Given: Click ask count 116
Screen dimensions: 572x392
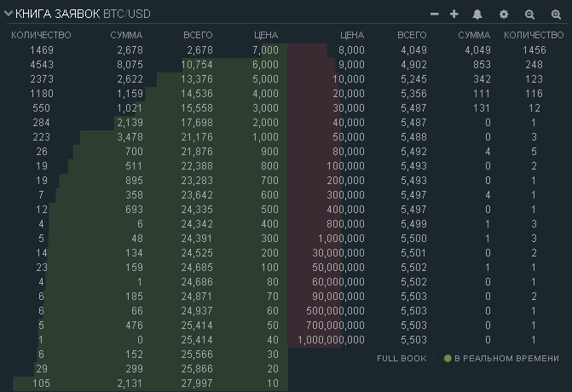Looking at the screenshot, I should tap(534, 94).
